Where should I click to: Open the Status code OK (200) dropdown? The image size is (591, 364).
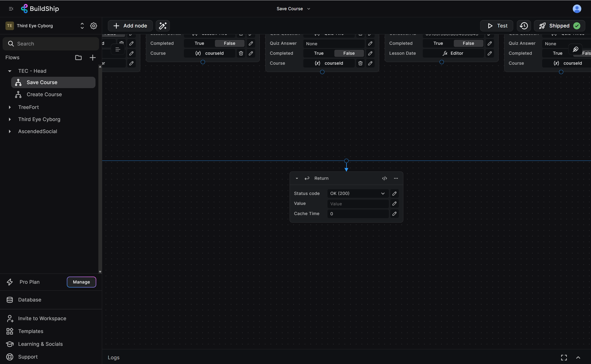click(x=358, y=193)
